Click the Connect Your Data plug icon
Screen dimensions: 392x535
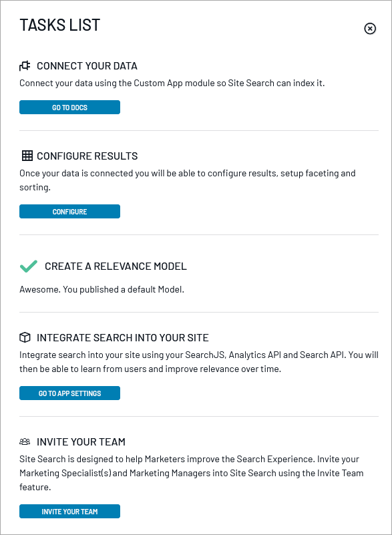coord(25,65)
